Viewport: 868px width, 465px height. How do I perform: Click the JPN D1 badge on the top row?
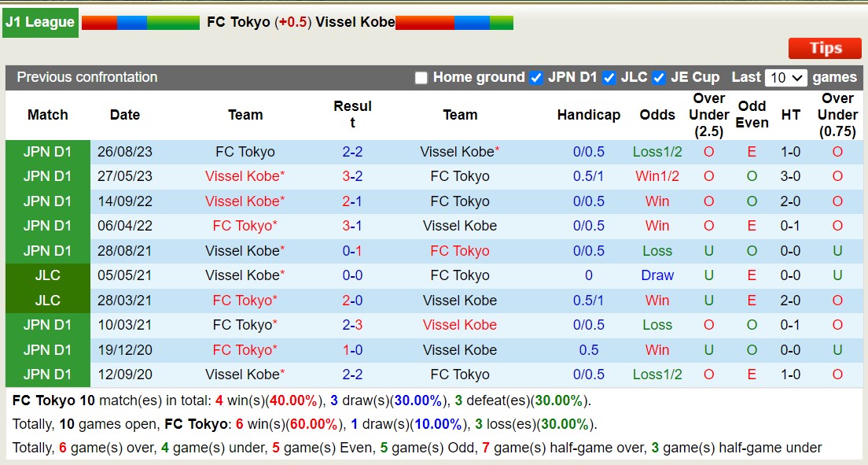pos(47,152)
